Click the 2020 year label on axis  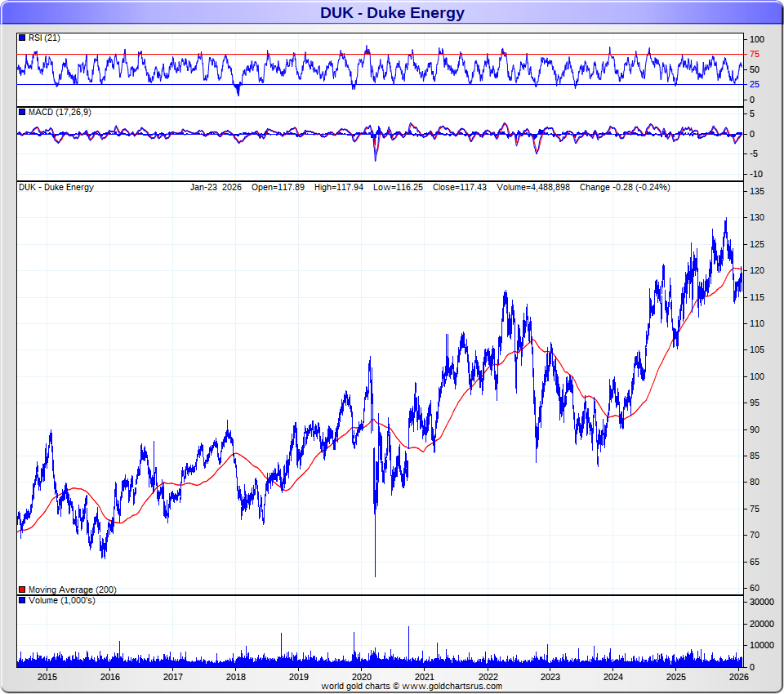(x=362, y=677)
